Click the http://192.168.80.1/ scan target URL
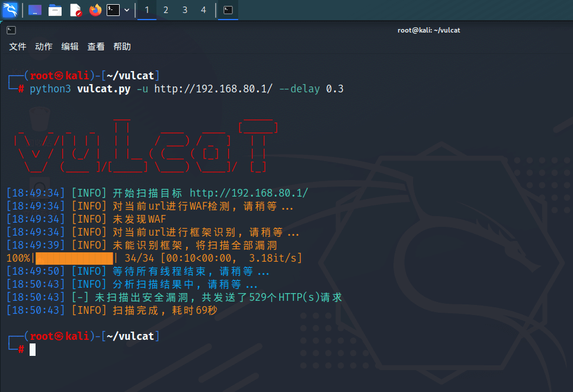573x392 pixels. pyautogui.click(x=249, y=193)
